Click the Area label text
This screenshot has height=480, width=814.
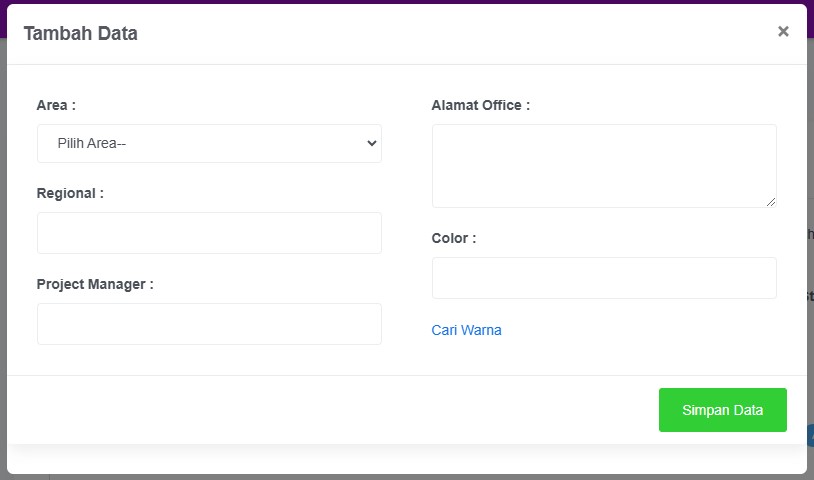(x=56, y=105)
